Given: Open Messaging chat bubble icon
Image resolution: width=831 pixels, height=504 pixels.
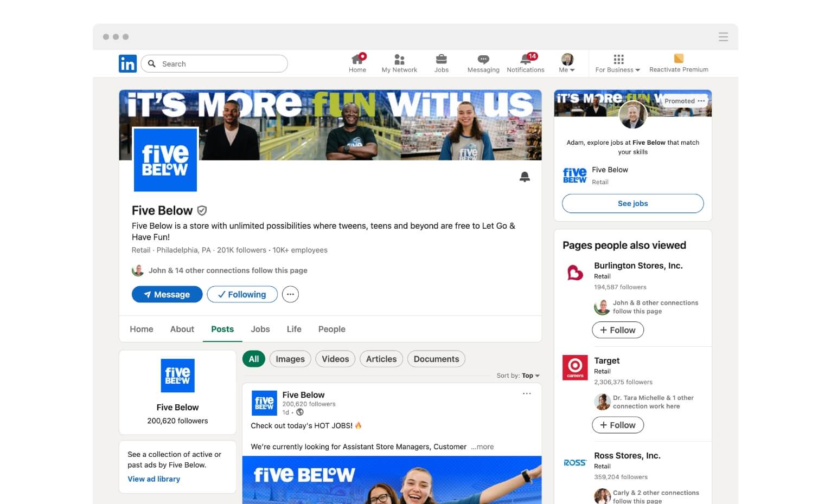Looking at the screenshot, I should pos(483,60).
